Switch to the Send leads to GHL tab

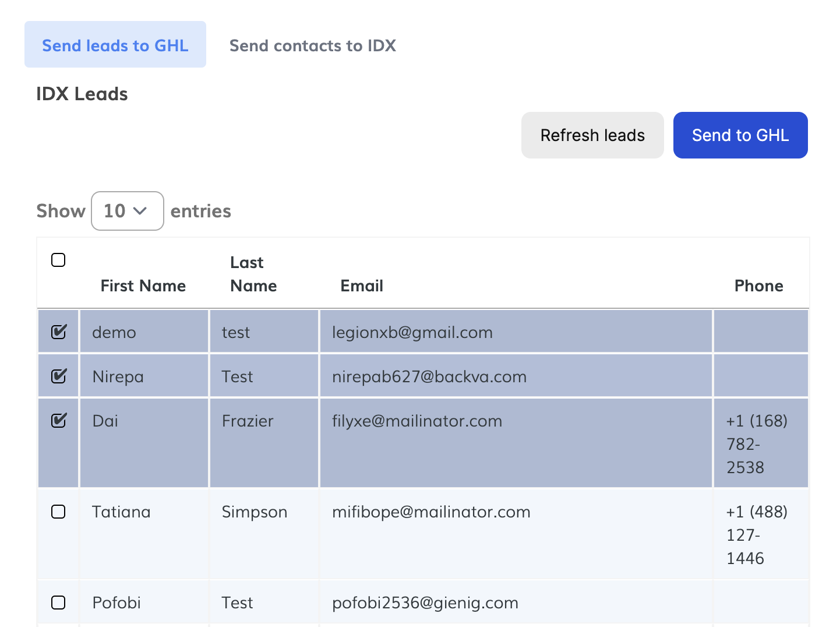115,45
